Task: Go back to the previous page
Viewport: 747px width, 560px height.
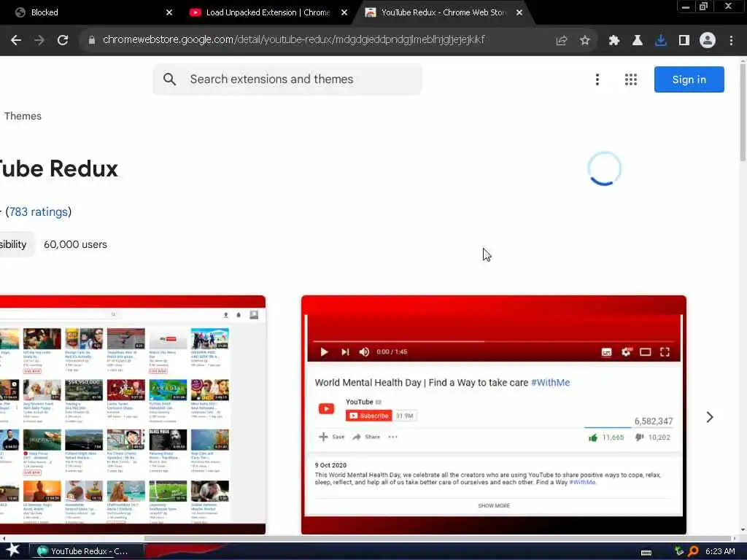Action: [16, 41]
